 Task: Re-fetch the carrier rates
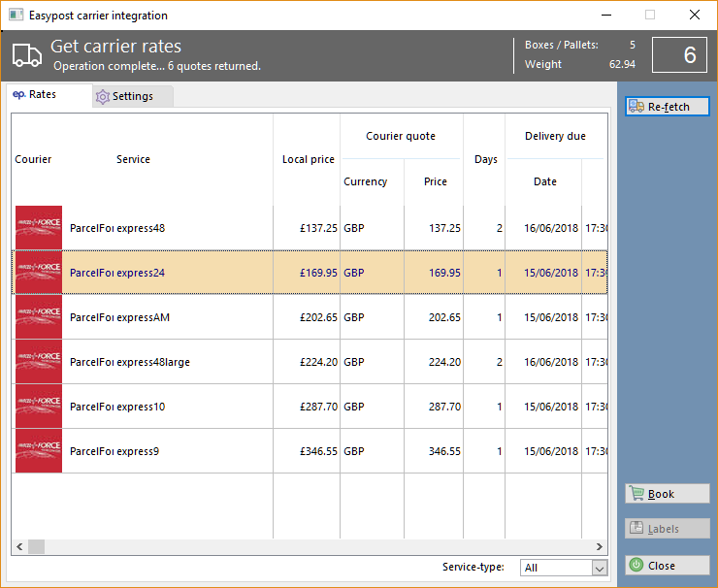point(668,106)
